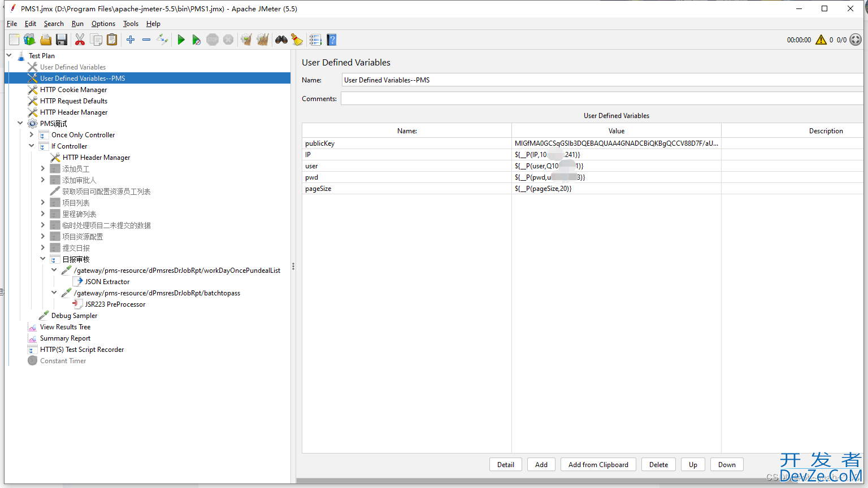
Task: Click the Add variable button
Action: tap(541, 465)
